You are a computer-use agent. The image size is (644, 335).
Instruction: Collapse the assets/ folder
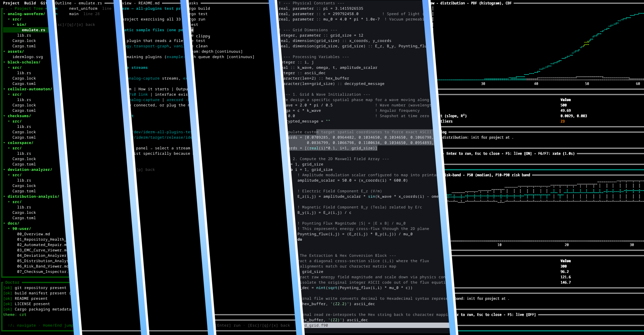pyautogui.click(x=4, y=51)
